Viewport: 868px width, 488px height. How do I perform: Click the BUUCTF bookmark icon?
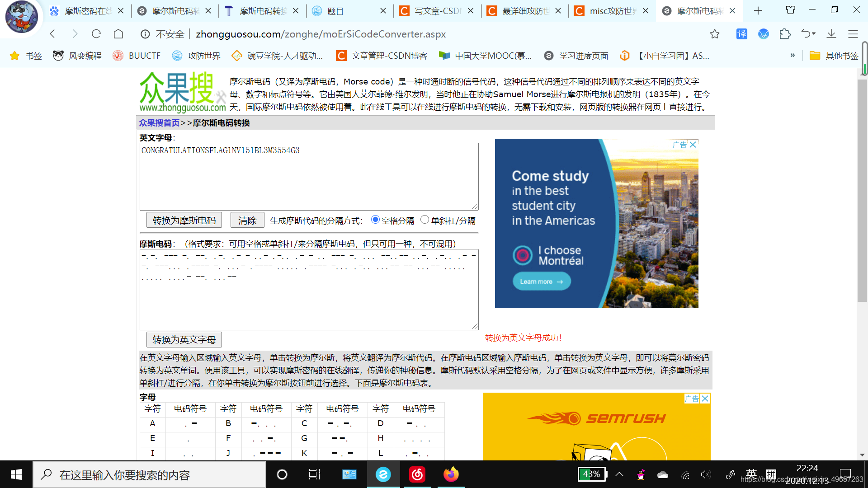click(118, 56)
